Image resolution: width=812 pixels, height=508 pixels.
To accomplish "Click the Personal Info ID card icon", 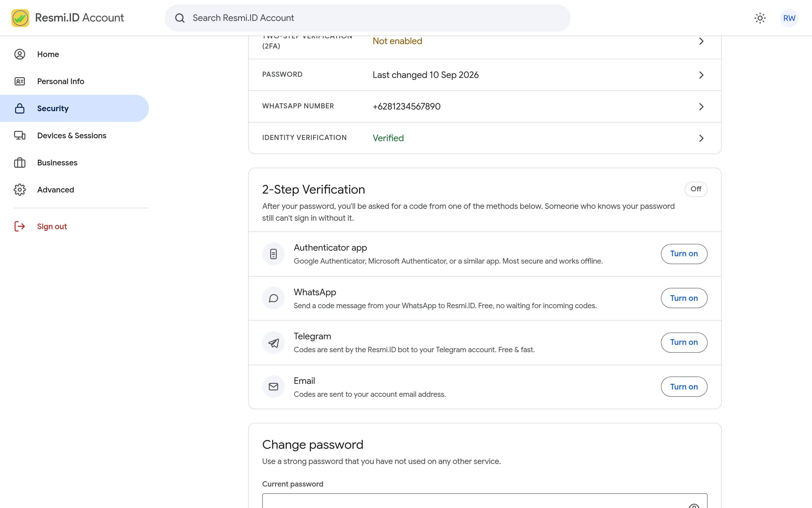I will (20, 81).
